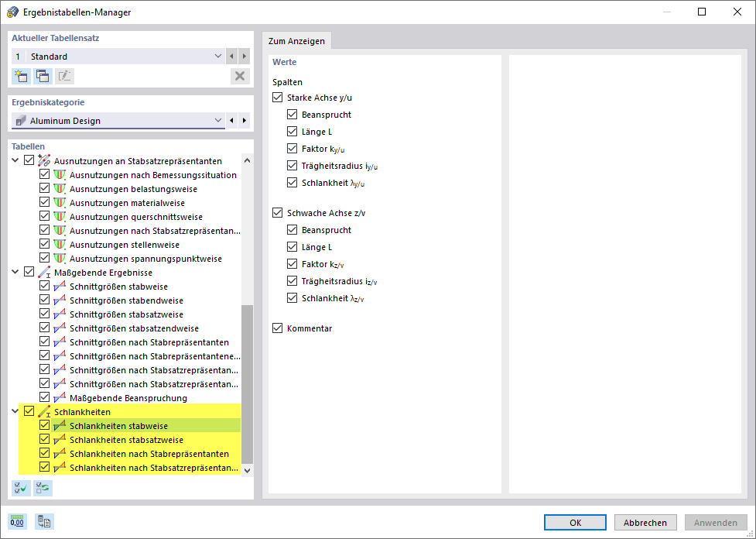Collapse Ausnutzungen an Stabsatzrepräsentanten group
Viewport: 756px width, 539px height.
15,160
